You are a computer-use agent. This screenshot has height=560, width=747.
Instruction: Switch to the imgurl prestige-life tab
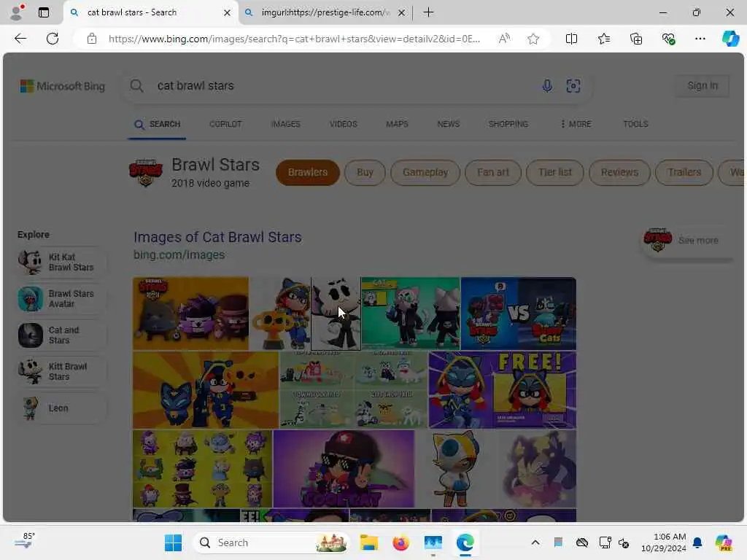click(324, 12)
